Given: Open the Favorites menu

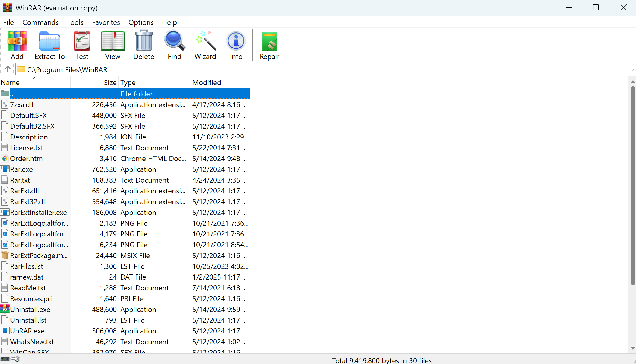Looking at the screenshot, I should (106, 22).
